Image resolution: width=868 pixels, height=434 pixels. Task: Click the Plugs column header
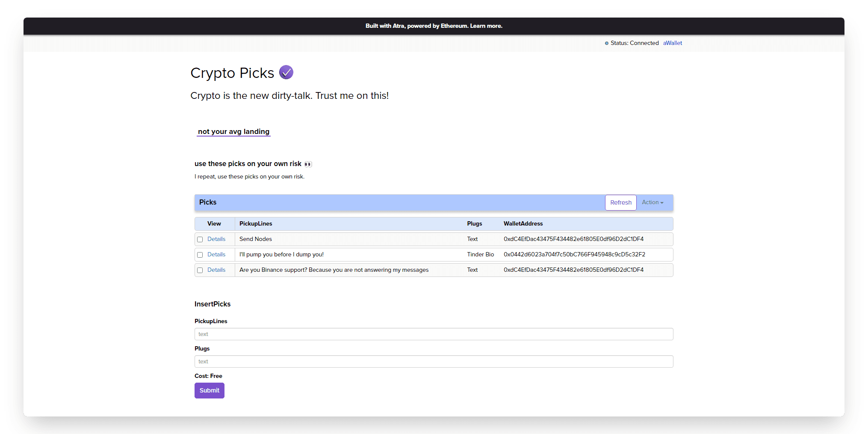click(474, 223)
